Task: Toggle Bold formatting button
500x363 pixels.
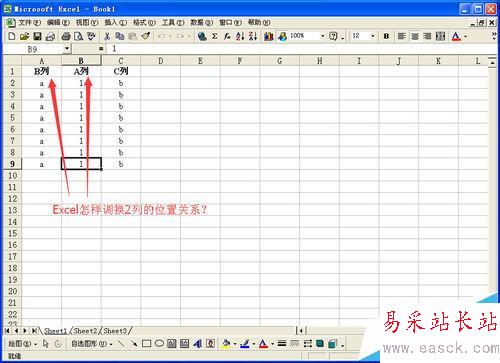Action: (386, 36)
